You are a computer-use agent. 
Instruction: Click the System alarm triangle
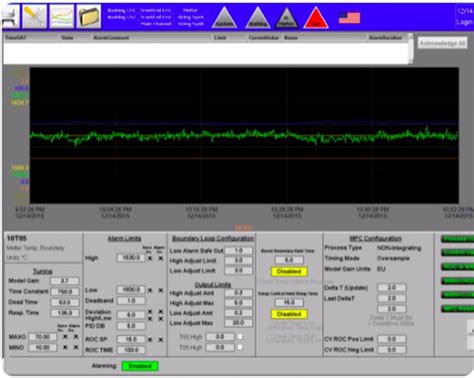click(225, 18)
